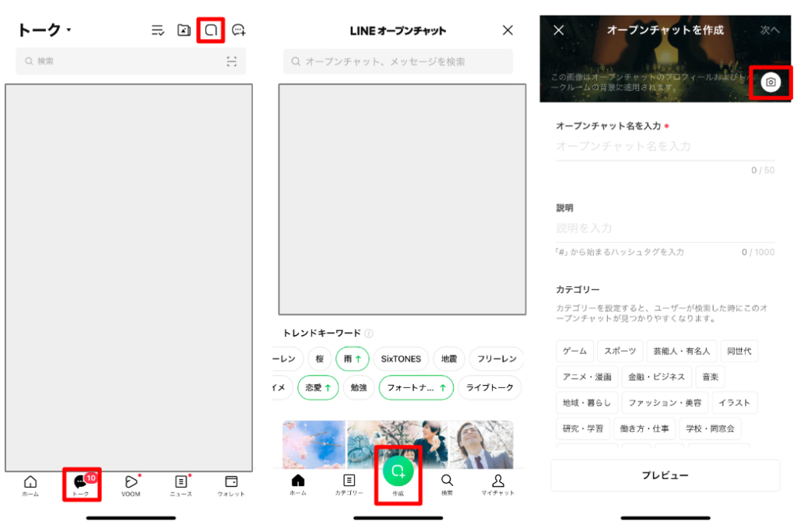Choose the 金融・ビジネス category
Screen dimensions: 797x532
(x=656, y=377)
